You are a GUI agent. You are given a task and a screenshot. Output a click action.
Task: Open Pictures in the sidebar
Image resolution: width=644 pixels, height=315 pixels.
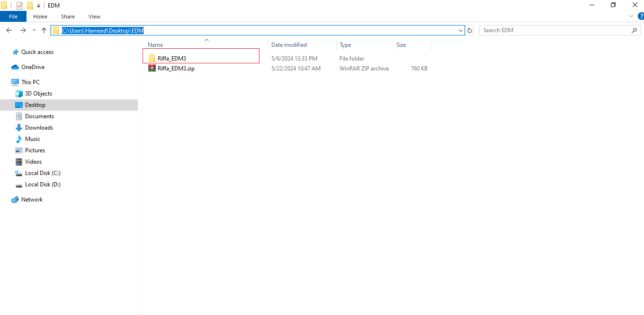35,150
